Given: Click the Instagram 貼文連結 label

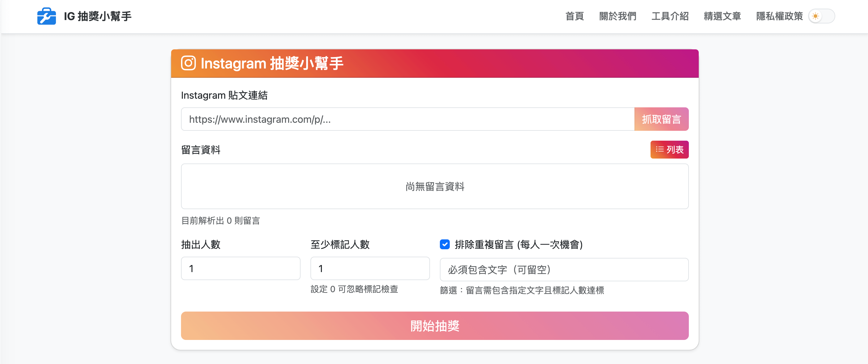Looking at the screenshot, I should (224, 95).
